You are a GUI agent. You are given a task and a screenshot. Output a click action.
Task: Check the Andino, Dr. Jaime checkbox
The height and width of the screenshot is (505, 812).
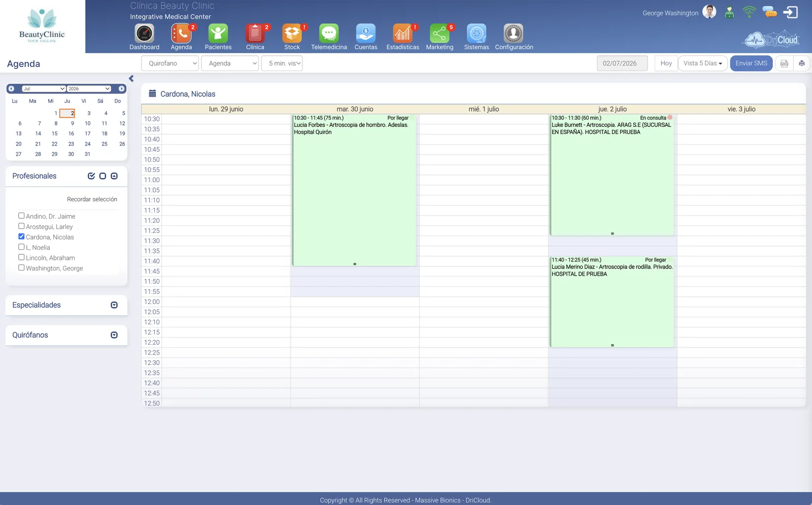click(21, 216)
